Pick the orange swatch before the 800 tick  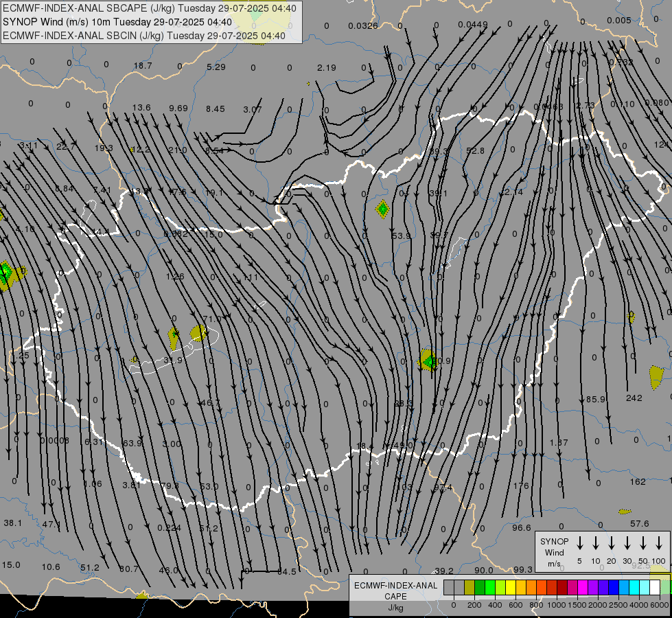pyautogui.click(x=531, y=587)
